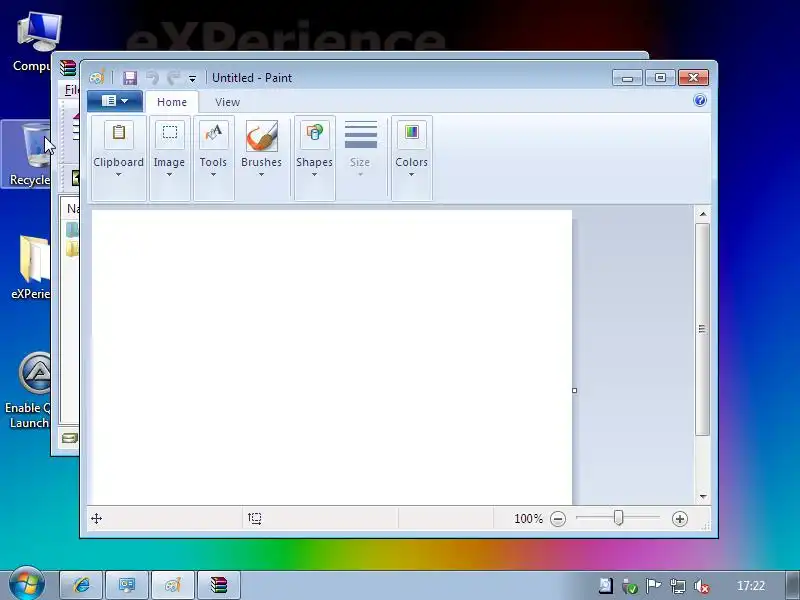Click the leftmost system tray icon
The height and width of the screenshot is (600, 800).
point(606,586)
